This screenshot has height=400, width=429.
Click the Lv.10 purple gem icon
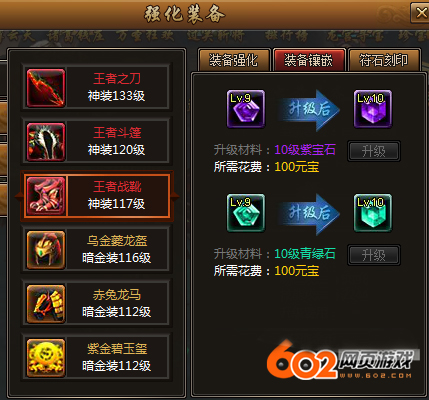(x=373, y=109)
